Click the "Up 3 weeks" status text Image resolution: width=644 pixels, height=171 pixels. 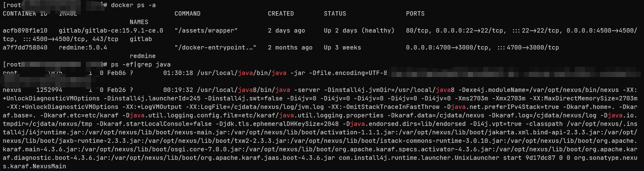[x=342, y=47]
